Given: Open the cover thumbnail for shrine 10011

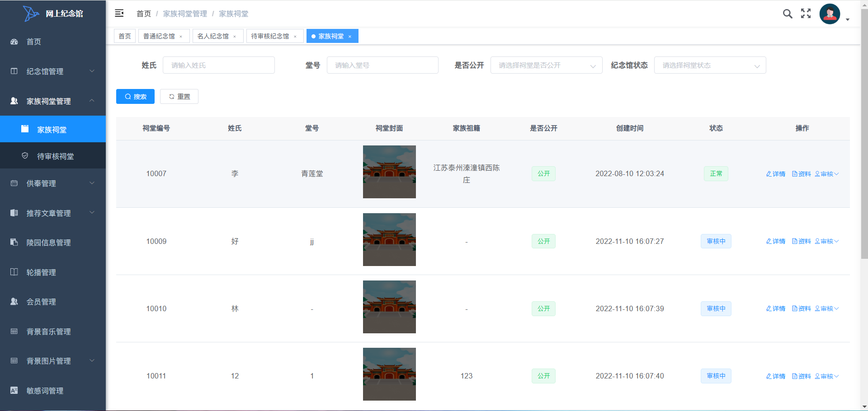Looking at the screenshot, I should (389, 374).
